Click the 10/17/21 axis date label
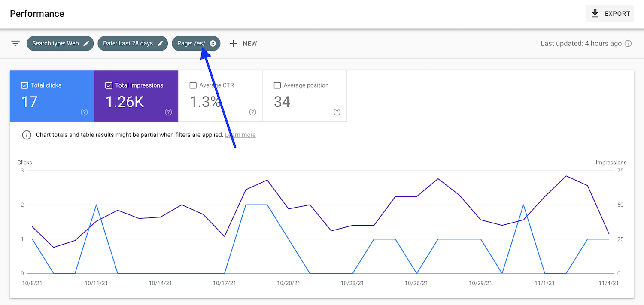The image size is (644, 305). coord(224,283)
